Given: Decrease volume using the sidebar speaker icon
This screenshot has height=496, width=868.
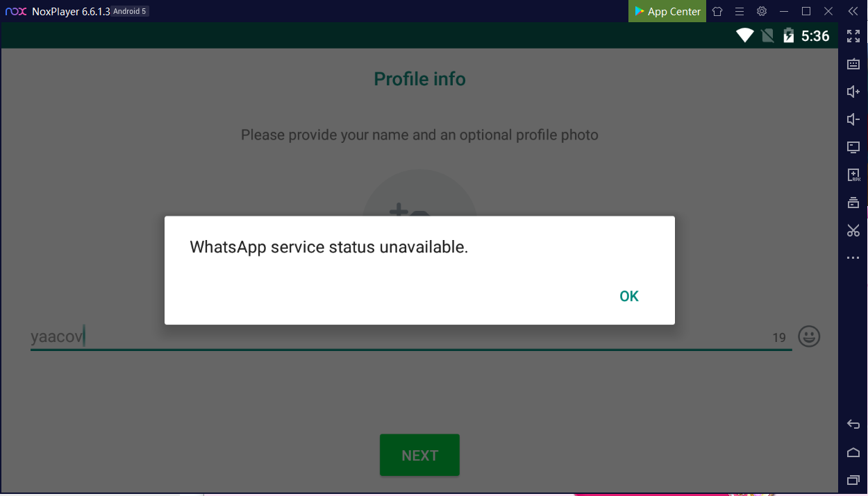Looking at the screenshot, I should [x=853, y=119].
